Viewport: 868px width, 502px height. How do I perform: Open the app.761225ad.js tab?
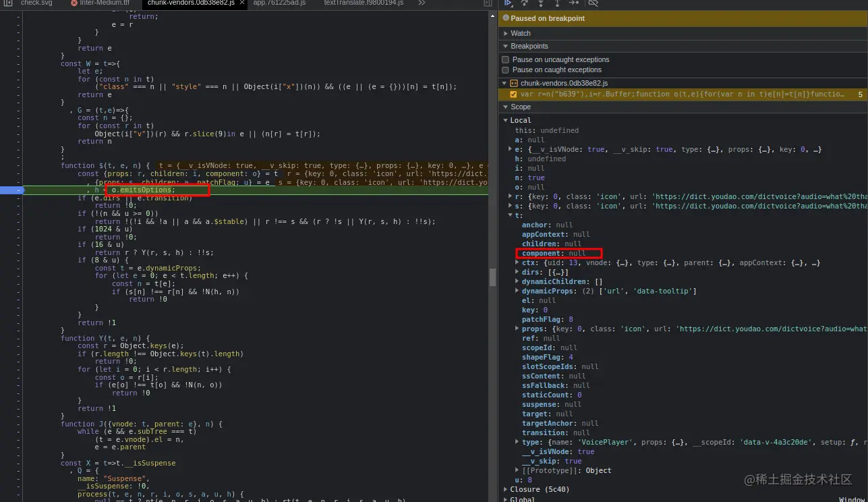pos(279,3)
